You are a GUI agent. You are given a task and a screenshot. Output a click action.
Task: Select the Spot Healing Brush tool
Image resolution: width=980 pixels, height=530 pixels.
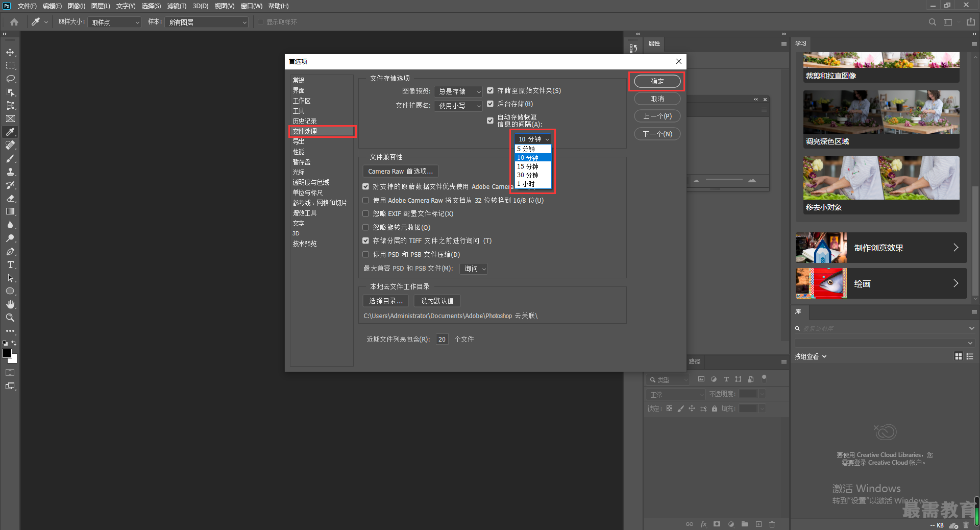click(x=10, y=146)
